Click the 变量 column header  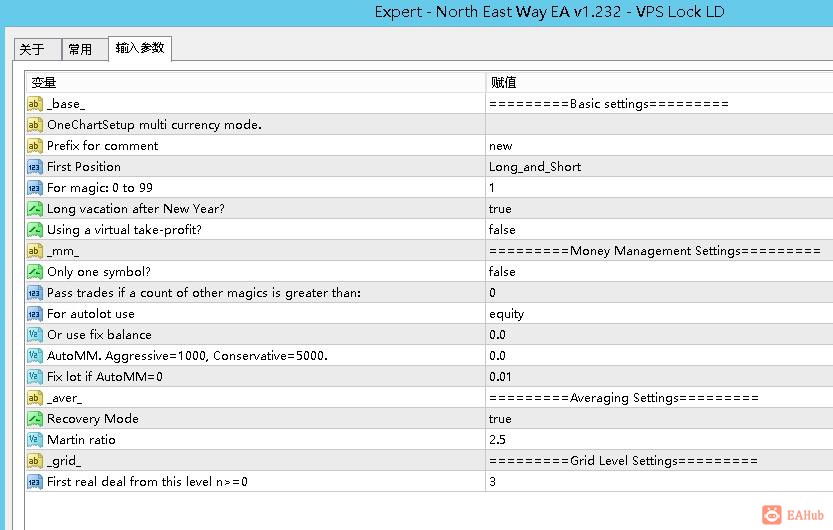tap(255, 82)
